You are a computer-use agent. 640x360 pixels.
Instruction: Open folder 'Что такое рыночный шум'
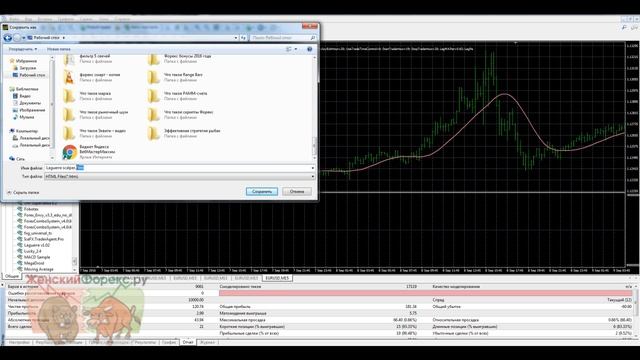96,114
